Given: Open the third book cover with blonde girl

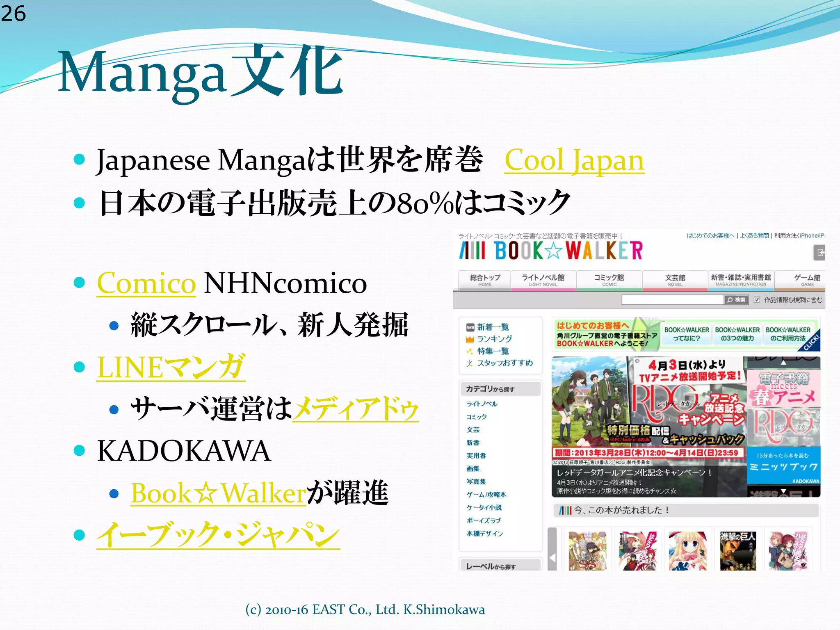Looking at the screenshot, I should [x=687, y=550].
